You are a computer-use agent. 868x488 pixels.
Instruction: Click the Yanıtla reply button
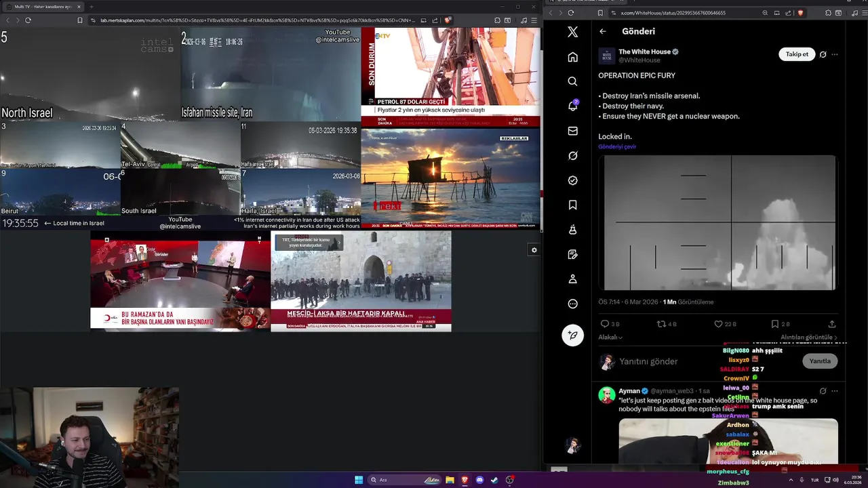[x=820, y=361]
